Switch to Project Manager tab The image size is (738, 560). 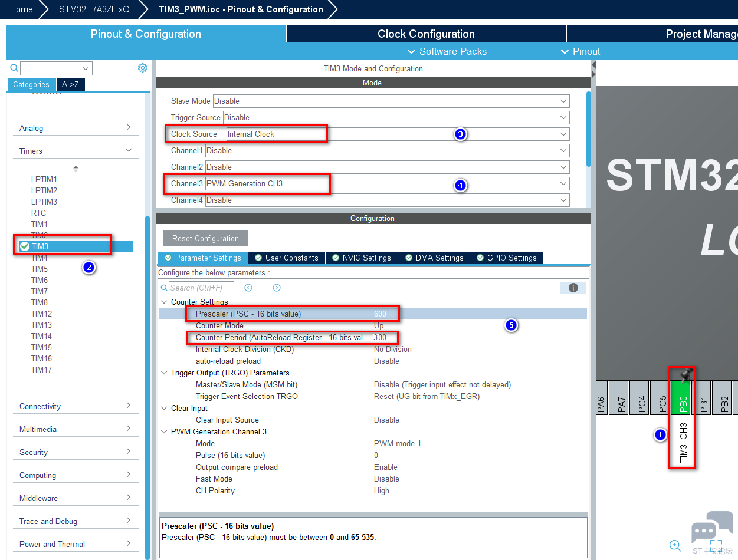[652, 34]
